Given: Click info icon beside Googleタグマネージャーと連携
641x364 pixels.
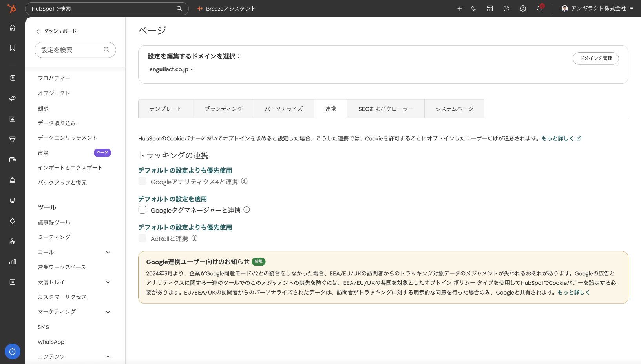Looking at the screenshot, I should click(x=247, y=210).
